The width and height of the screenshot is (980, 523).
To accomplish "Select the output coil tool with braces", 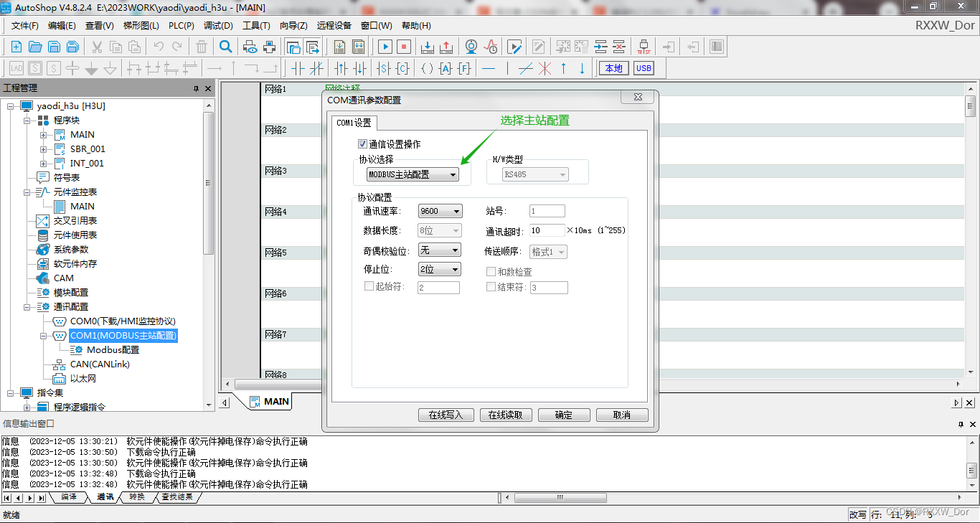I will point(426,68).
